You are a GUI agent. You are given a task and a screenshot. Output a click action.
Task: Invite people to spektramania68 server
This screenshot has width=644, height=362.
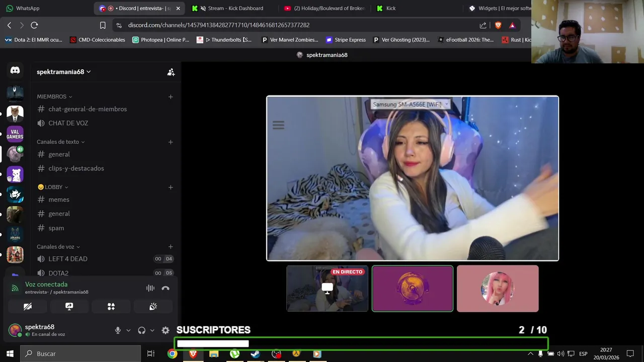point(171,72)
